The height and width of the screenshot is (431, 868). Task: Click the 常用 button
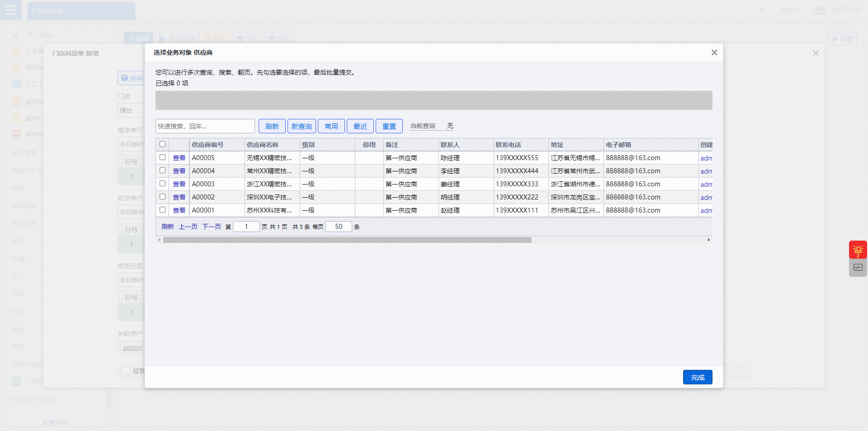(331, 126)
